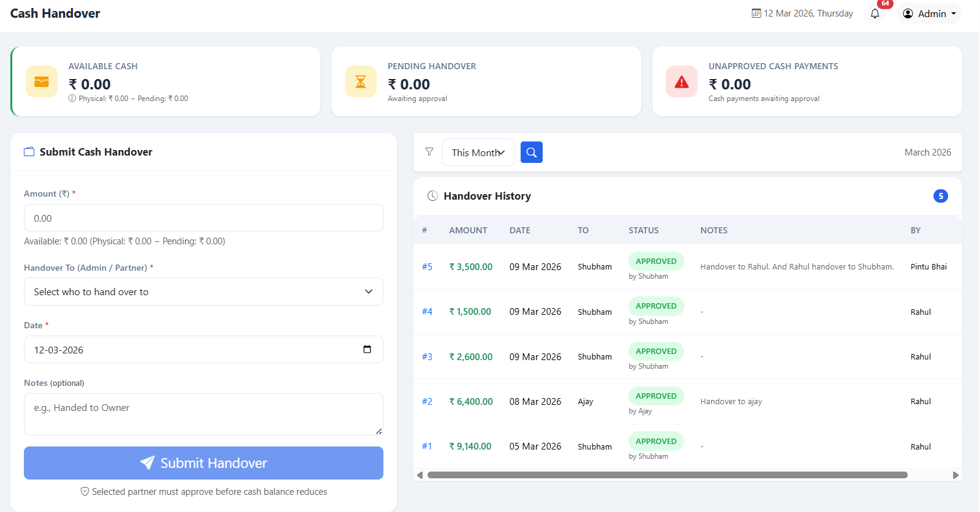Open the notifications bell icon

(x=875, y=13)
